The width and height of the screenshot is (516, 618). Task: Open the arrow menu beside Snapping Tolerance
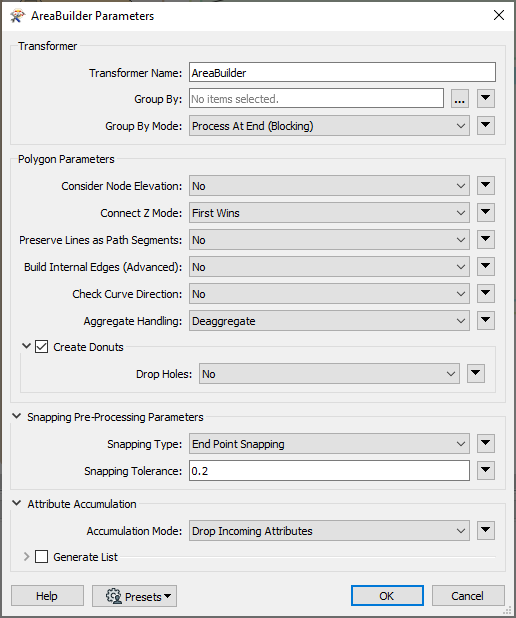point(486,471)
